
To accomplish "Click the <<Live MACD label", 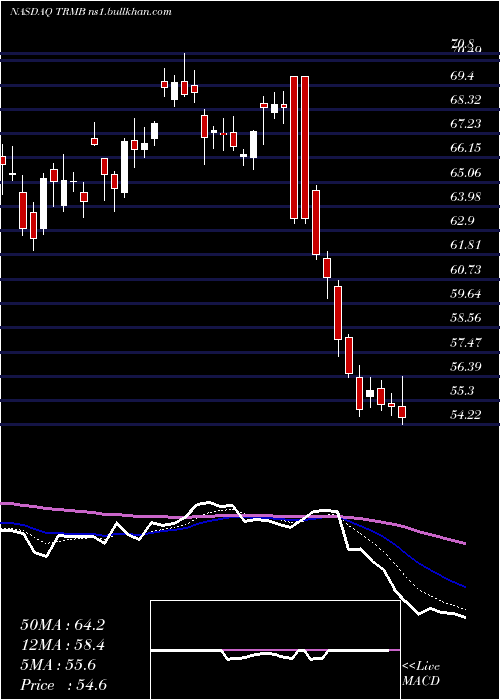I will 421,674.
